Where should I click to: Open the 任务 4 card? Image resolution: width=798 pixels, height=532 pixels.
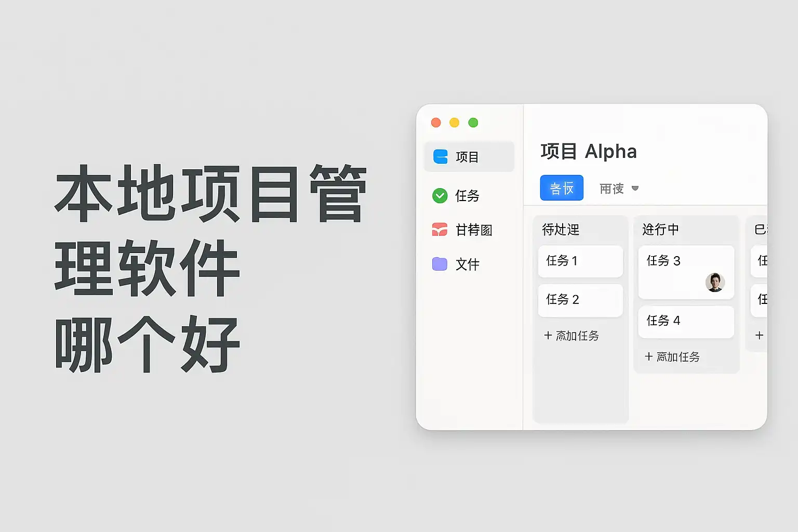click(x=685, y=321)
